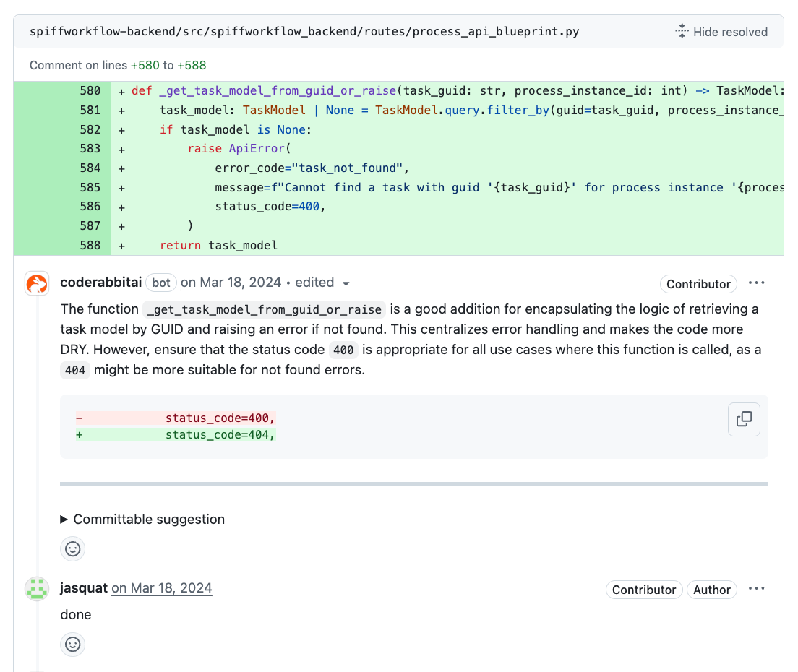798x672 pixels.
Task: Click Hide resolved collapse icon
Action: pos(682,31)
